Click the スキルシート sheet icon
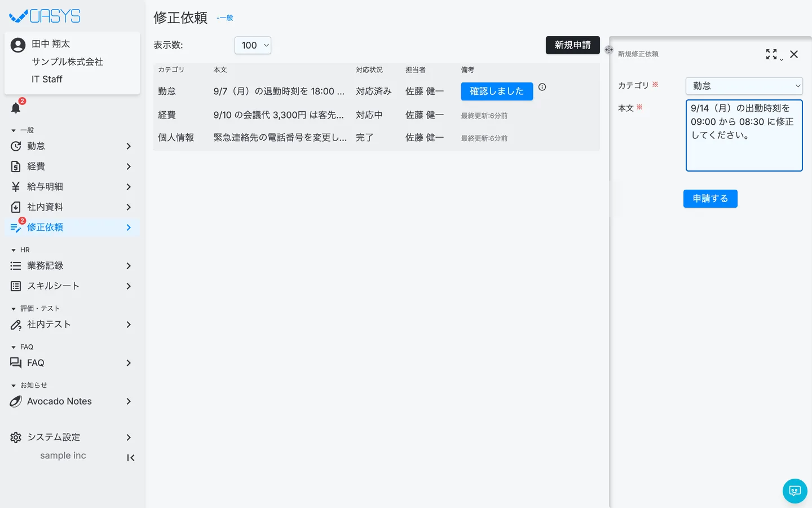Screen dimensions: 812x508 (16, 286)
